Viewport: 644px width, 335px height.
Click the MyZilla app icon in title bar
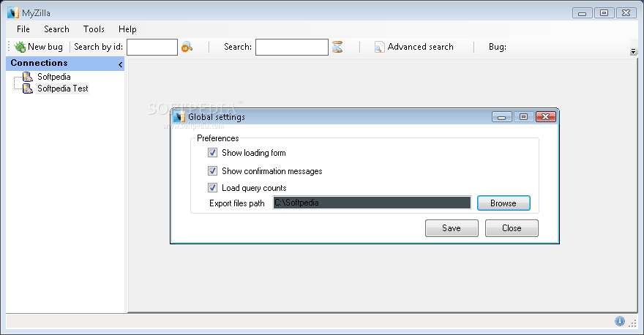(13, 12)
